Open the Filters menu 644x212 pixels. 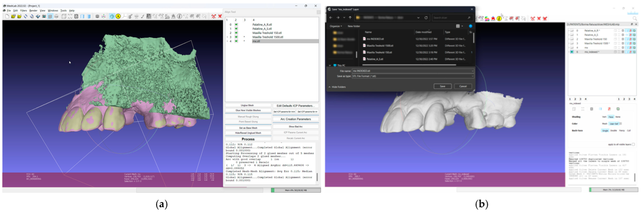23,11
